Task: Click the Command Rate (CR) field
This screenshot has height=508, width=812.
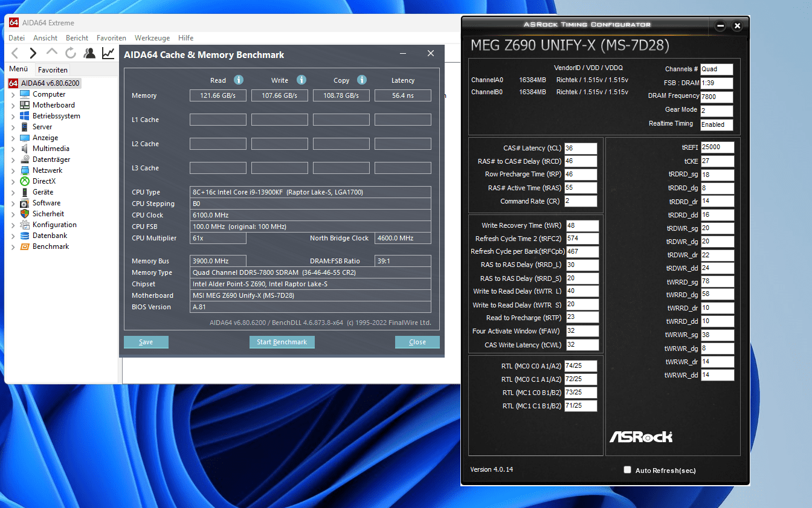Action: point(581,201)
